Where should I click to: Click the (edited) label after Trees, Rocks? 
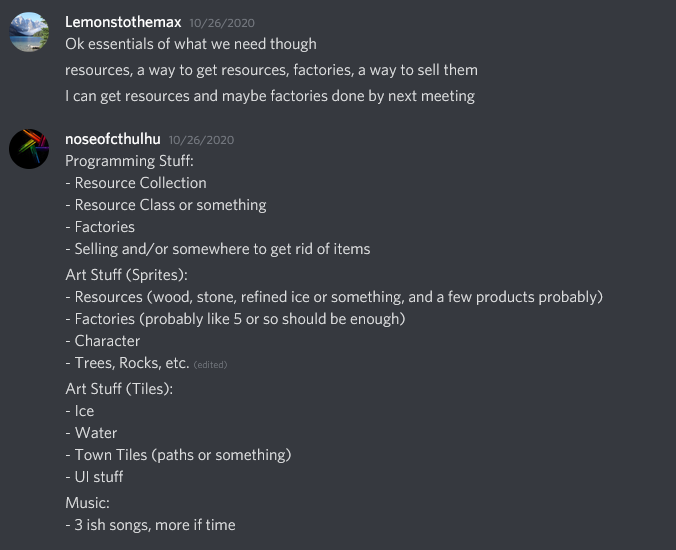pos(210,365)
